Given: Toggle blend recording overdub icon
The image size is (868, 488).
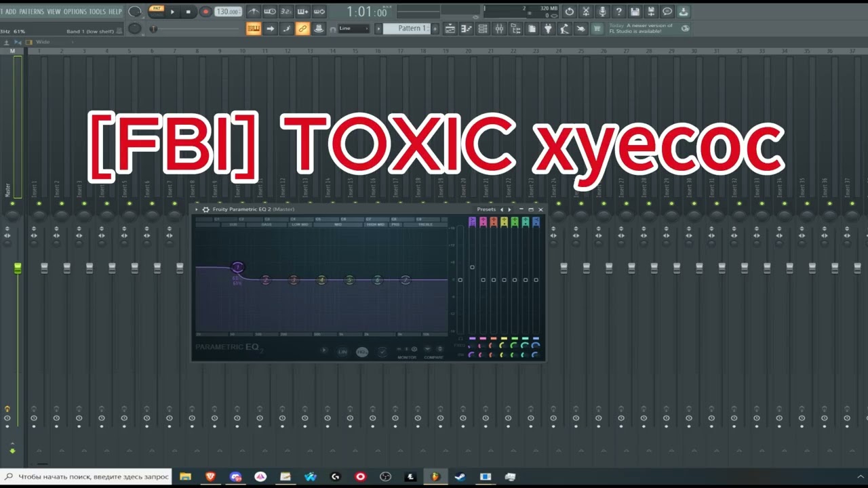Looking at the screenshot, I should [302, 12].
